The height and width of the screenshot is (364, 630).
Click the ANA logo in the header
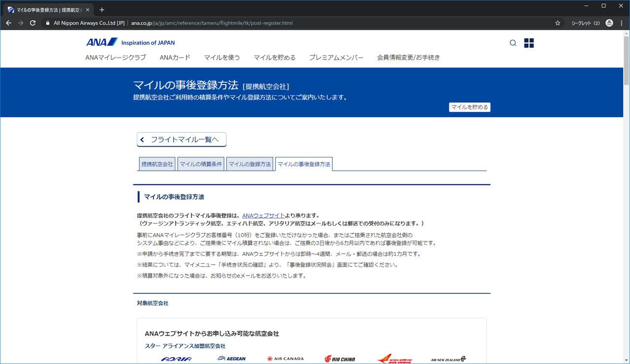[x=102, y=42]
